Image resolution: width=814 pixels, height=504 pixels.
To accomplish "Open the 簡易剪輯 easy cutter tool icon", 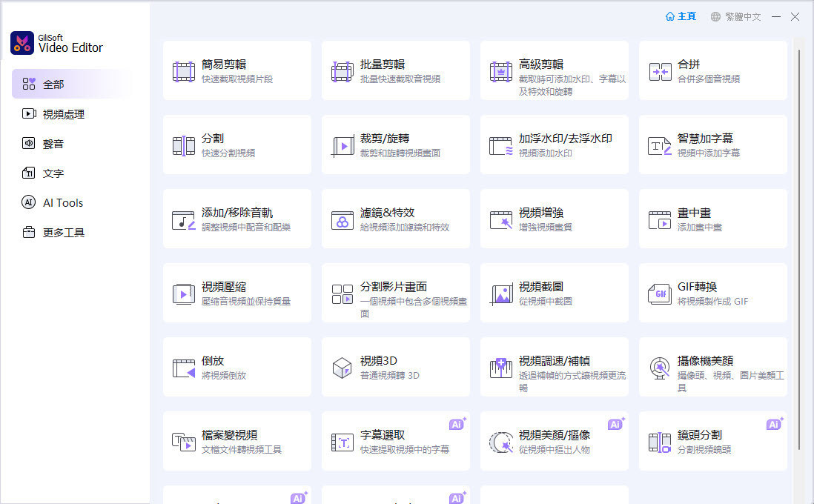I will click(x=184, y=72).
